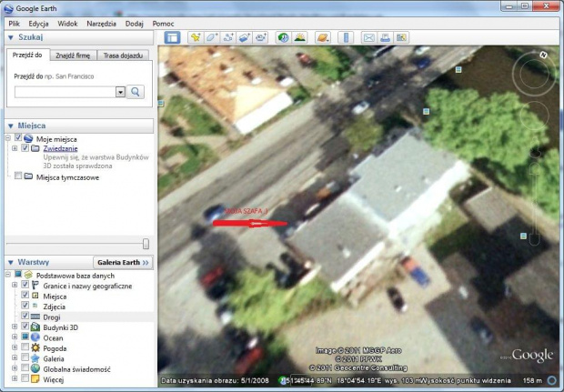Click the north N compass marker
Image resolution: width=564 pixels, height=392 pixels.
[x=543, y=55]
